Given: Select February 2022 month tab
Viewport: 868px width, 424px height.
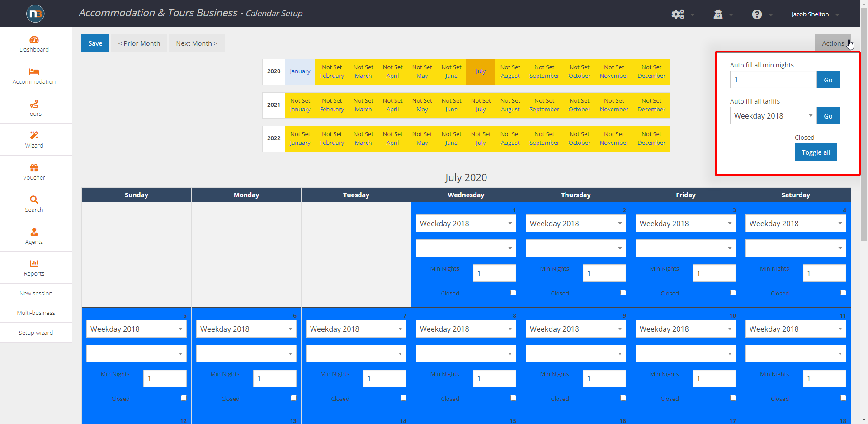Looking at the screenshot, I should click(332, 138).
